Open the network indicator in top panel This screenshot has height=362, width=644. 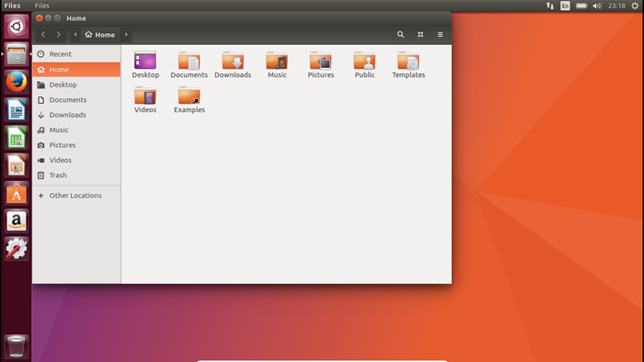pyautogui.click(x=549, y=6)
